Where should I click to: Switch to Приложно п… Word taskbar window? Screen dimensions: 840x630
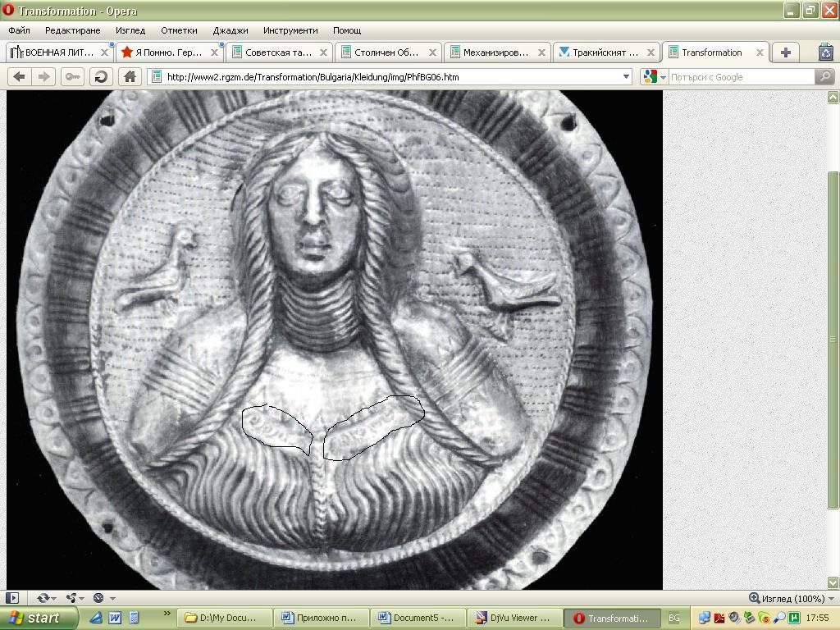[x=322, y=618]
